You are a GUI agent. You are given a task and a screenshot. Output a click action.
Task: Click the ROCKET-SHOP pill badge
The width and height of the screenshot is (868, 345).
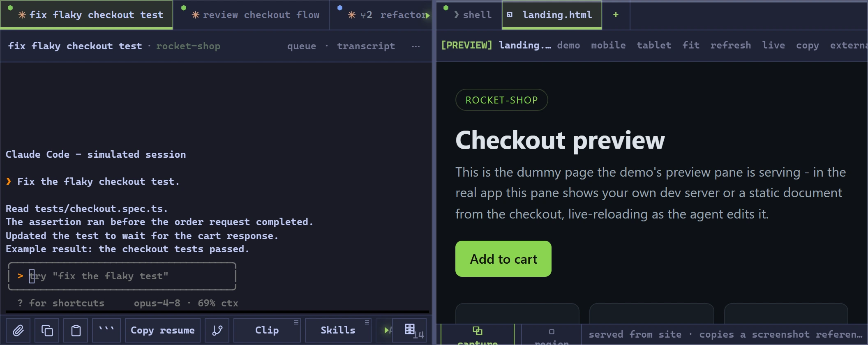click(x=501, y=100)
